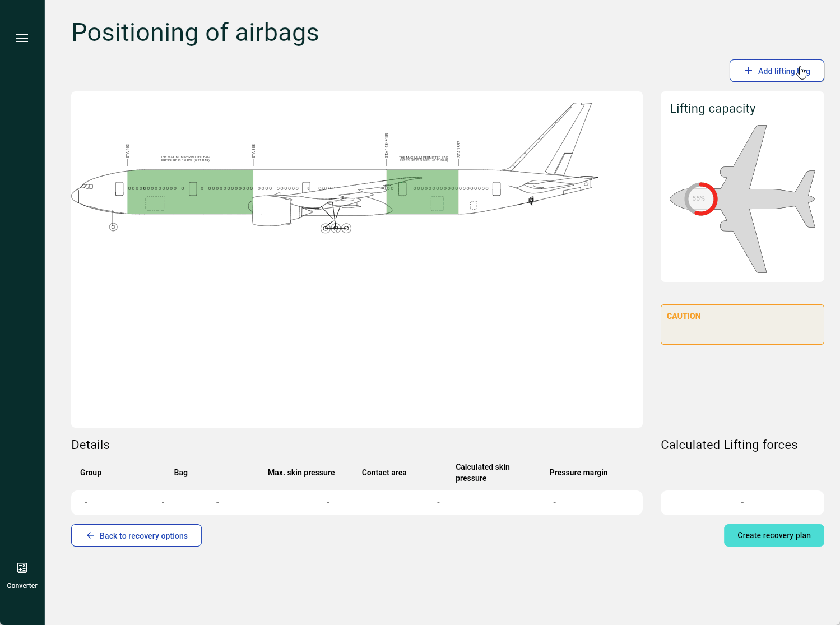The height and width of the screenshot is (625, 840).
Task: Click the Calculated Lifting forces empty row
Action: [x=742, y=503]
